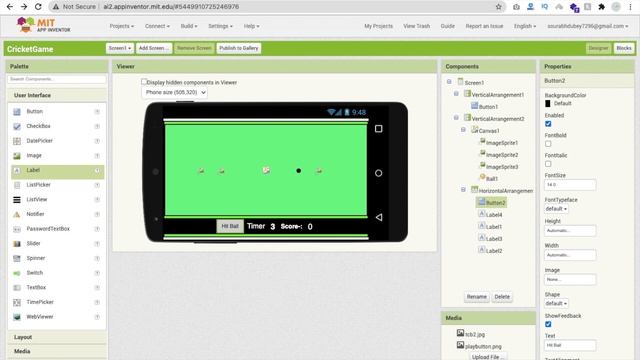Choose the Image palette component
This screenshot has width=640, height=360.
(x=34, y=156)
